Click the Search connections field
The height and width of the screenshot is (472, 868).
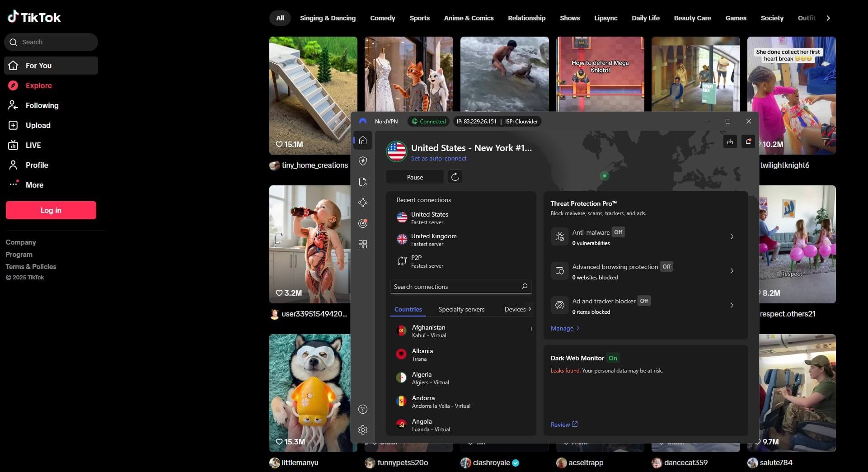tap(461, 286)
